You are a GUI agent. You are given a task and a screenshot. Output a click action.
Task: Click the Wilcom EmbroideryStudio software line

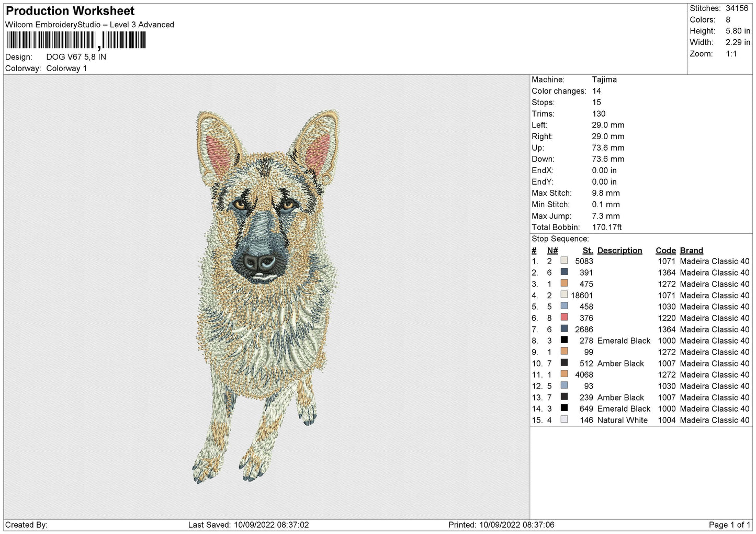89,25
